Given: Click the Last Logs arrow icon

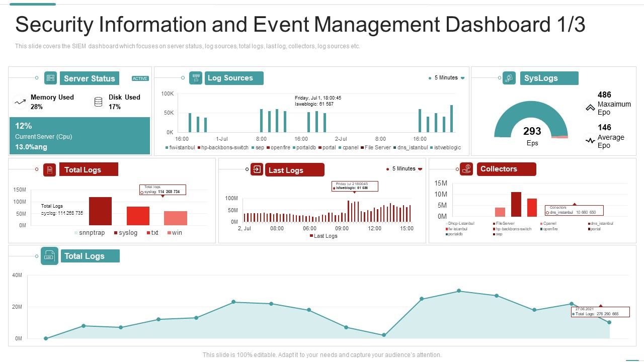Looking at the screenshot, I should point(257,169).
